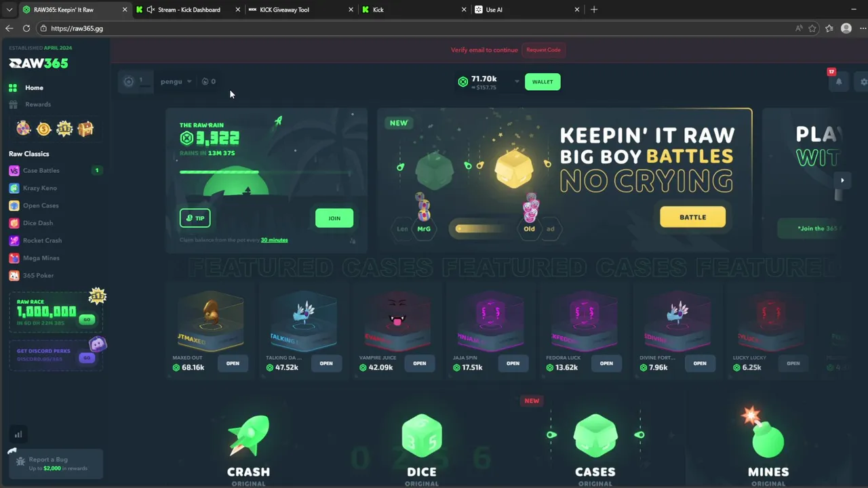Switch to KICK Giveaway Tool tab
Viewport: 868px width, 488px height.
301,9
